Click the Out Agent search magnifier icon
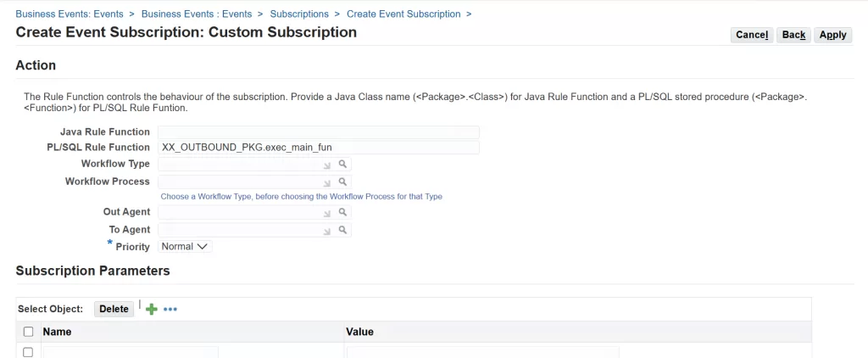Viewport: 868px width, 358px height. point(343,212)
